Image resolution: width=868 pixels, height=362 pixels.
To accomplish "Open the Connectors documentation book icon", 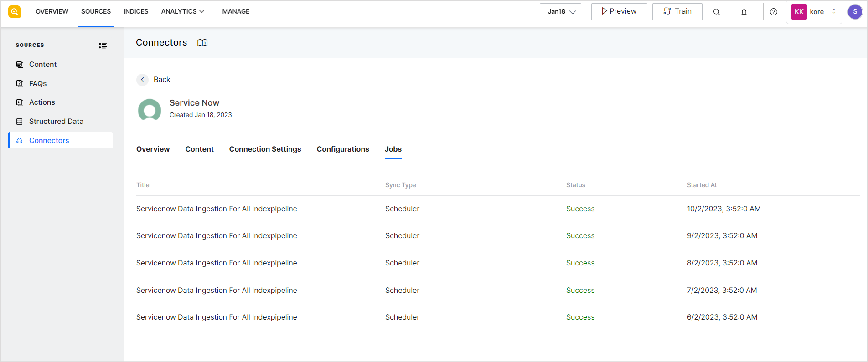I will (x=202, y=43).
